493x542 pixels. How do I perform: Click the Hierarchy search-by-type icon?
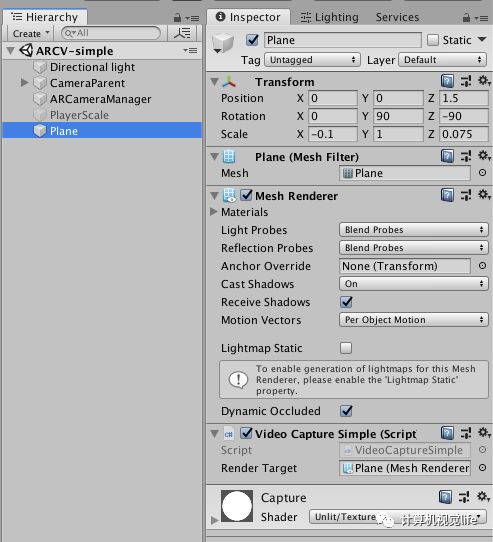182,34
